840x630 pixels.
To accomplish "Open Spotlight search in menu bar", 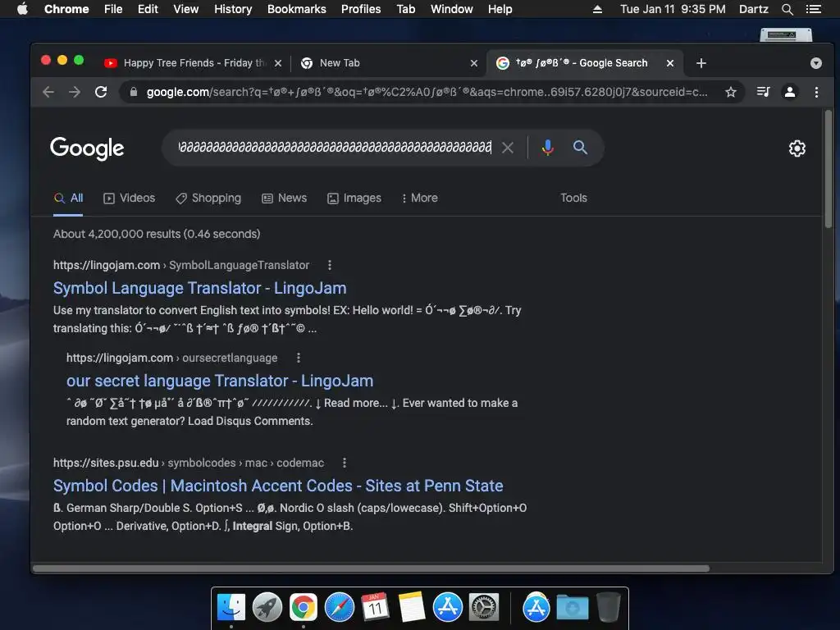I will click(x=787, y=9).
